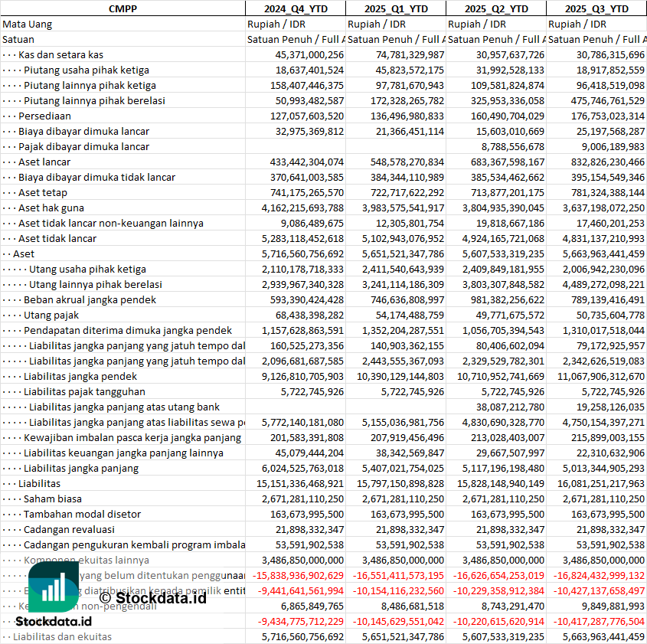This screenshot has width=647, height=644.
Task: Click Utang pajak value 54,174,488,759
Action: tap(410, 315)
